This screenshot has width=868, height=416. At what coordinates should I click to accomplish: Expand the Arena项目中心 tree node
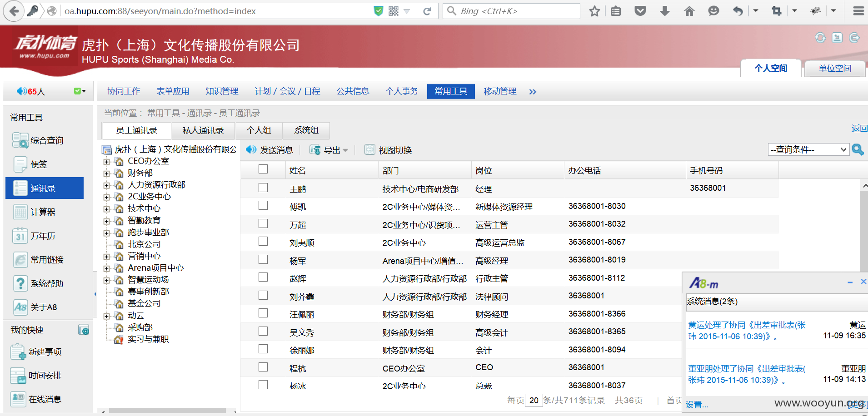[x=106, y=268]
